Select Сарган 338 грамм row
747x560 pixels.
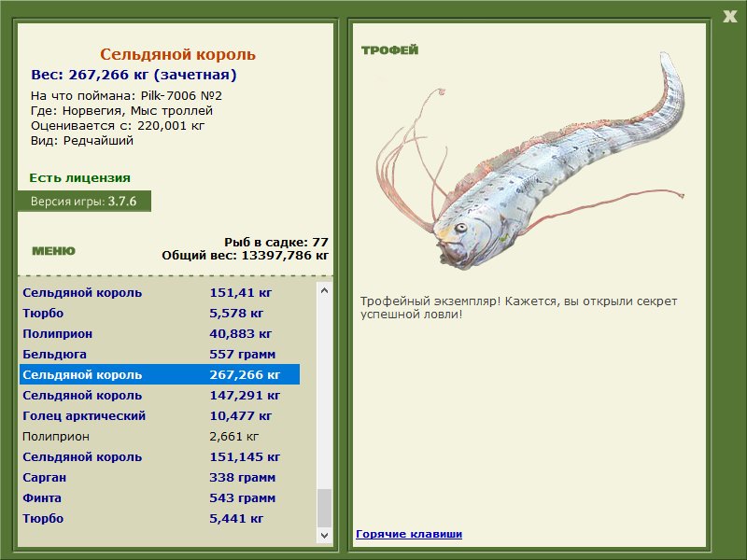[160, 477]
